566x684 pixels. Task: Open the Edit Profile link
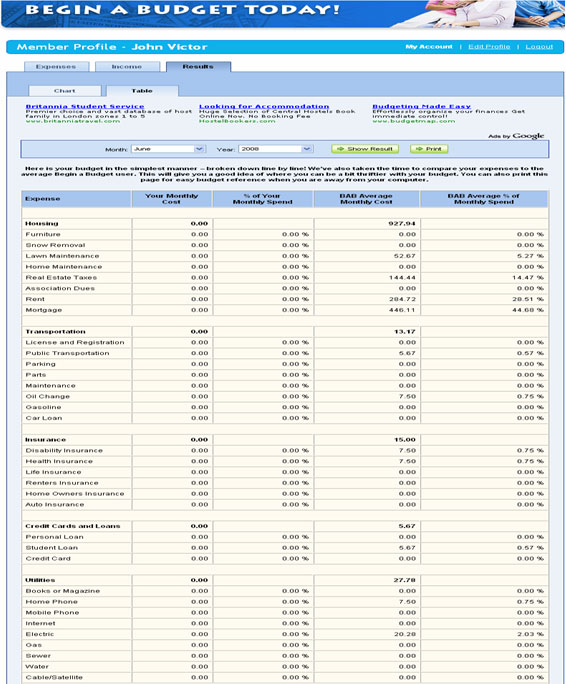tap(489, 47)
